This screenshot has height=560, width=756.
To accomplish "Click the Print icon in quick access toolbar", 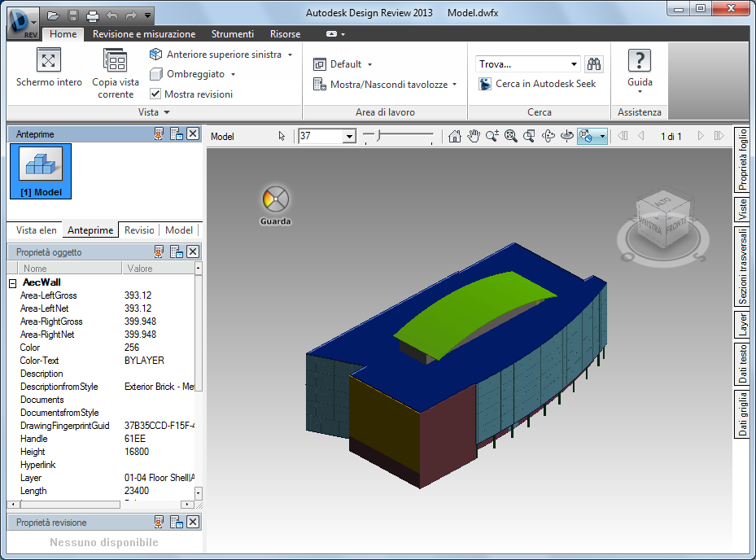I will click(92, 16).
